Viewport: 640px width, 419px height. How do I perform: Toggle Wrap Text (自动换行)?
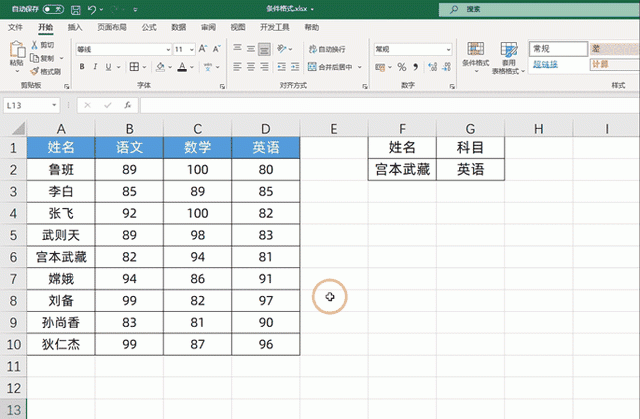tap(327, 49)
